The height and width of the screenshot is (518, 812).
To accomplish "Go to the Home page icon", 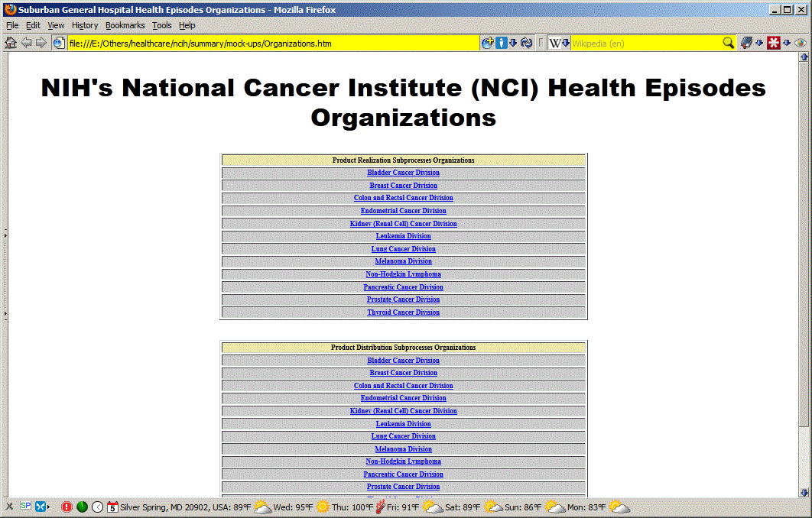I will point(11,43).
